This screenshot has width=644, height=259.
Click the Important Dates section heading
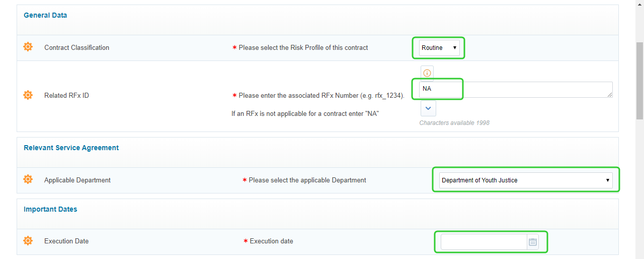pyautogui.click(x=50, y=209)
